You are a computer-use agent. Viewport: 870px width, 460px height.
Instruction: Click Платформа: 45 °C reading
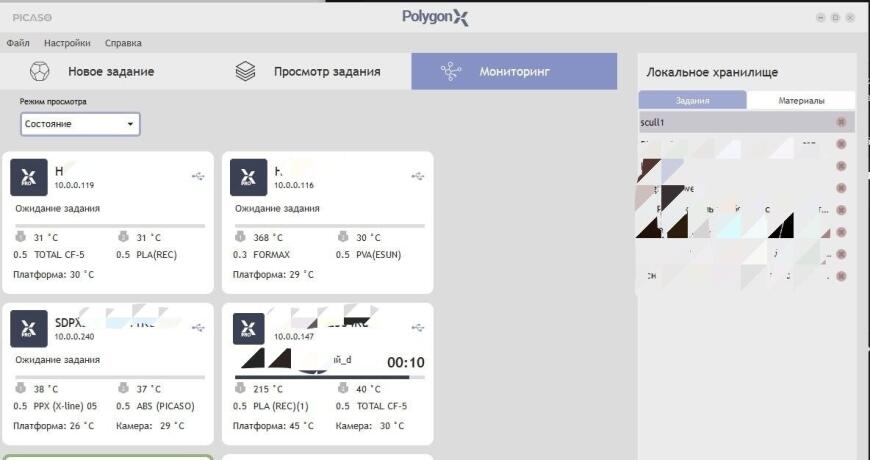tap(273, 426)
